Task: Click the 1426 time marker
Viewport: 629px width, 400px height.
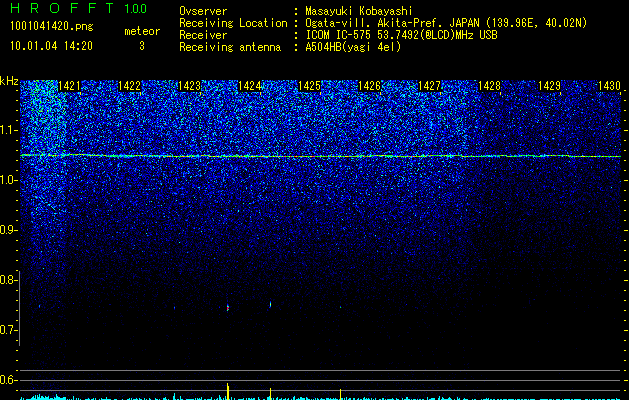Action: [x=369, y=86]
